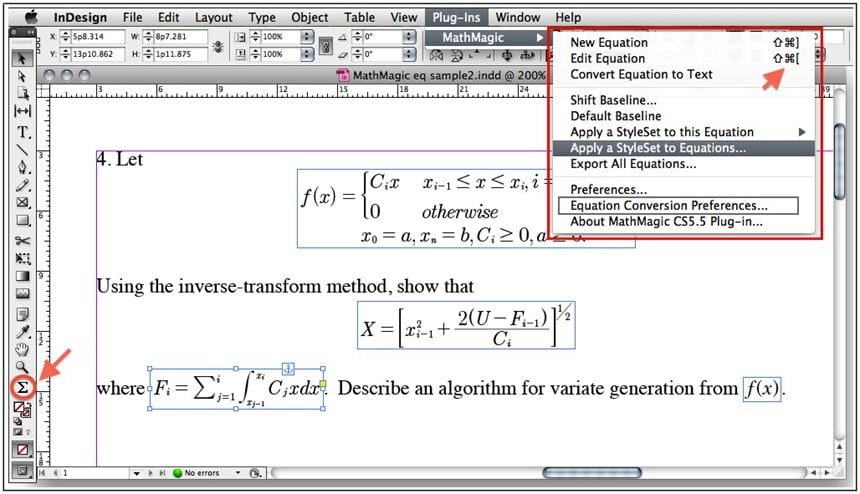Viewport: 860px width, 494px height.
Task: Select the Free Transform tool
Action: click(22, 258)
